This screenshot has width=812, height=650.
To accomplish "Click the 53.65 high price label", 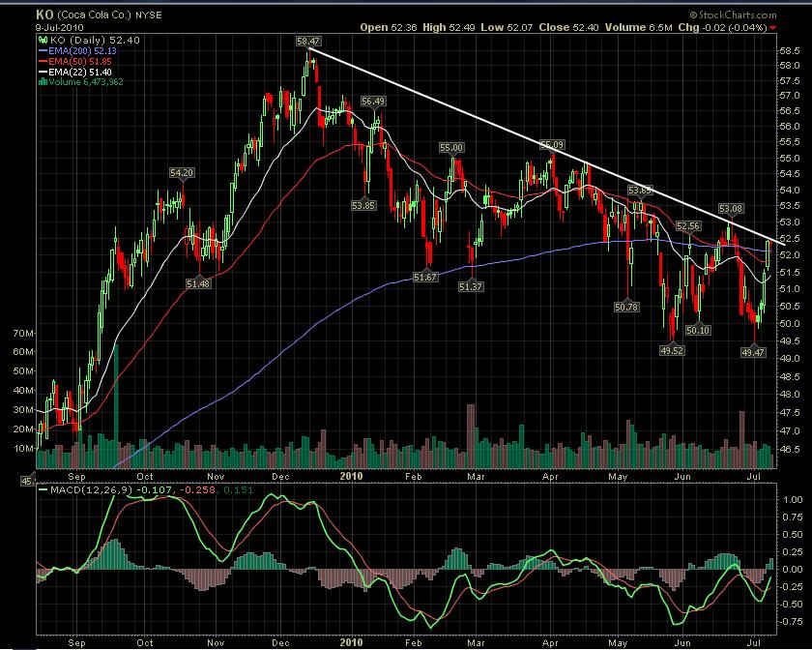I will [640, 191].
